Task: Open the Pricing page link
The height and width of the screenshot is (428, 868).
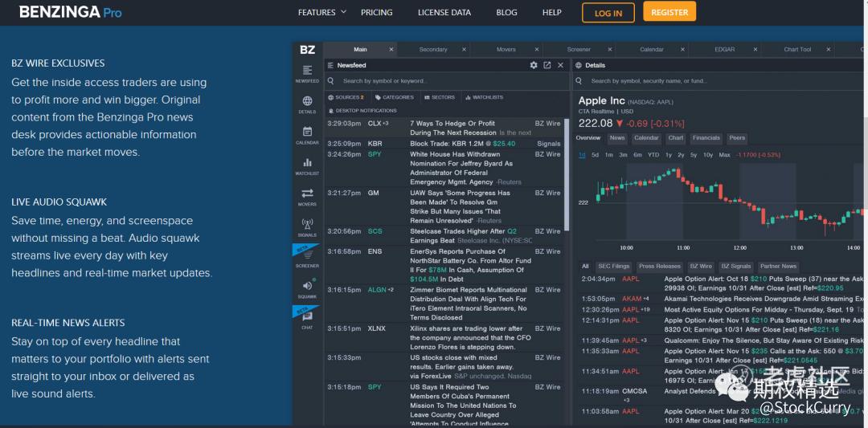Action: pos(376,12)
